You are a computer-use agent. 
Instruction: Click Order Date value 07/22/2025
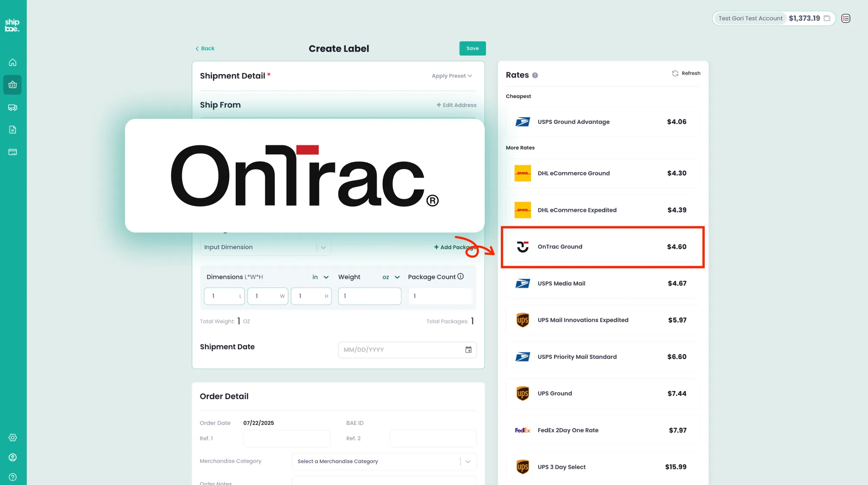coord(259,423)
